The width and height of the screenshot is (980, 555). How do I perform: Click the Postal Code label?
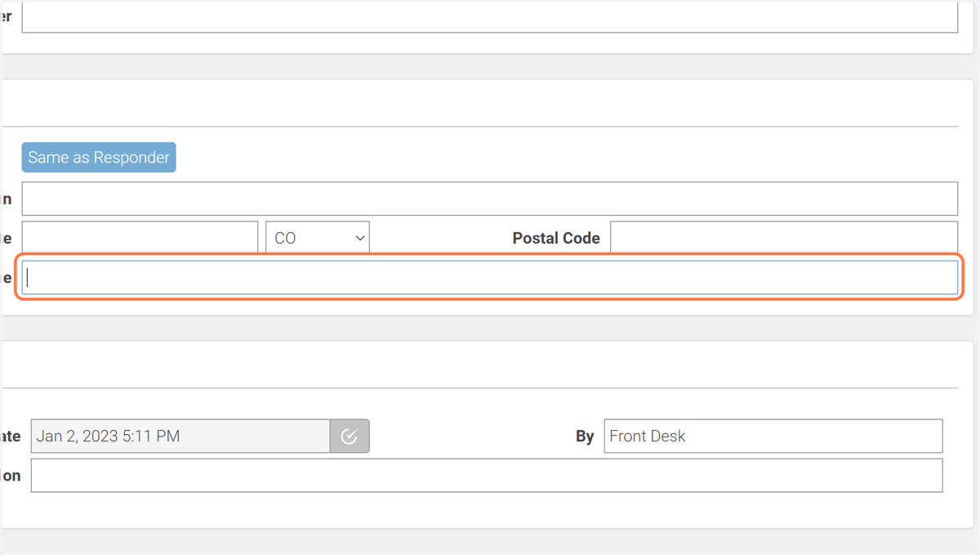pos(556,238)
